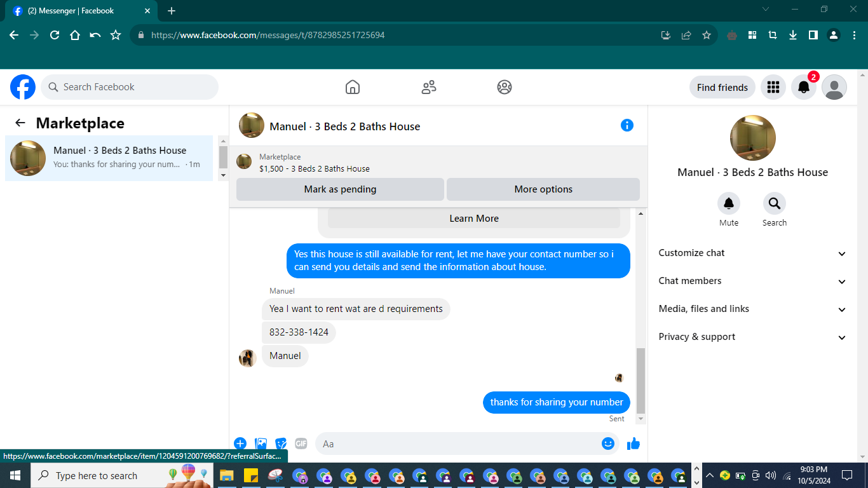Click the Facebook logo icon
This screenshot has width=868, height=488.
coord(23,87)
